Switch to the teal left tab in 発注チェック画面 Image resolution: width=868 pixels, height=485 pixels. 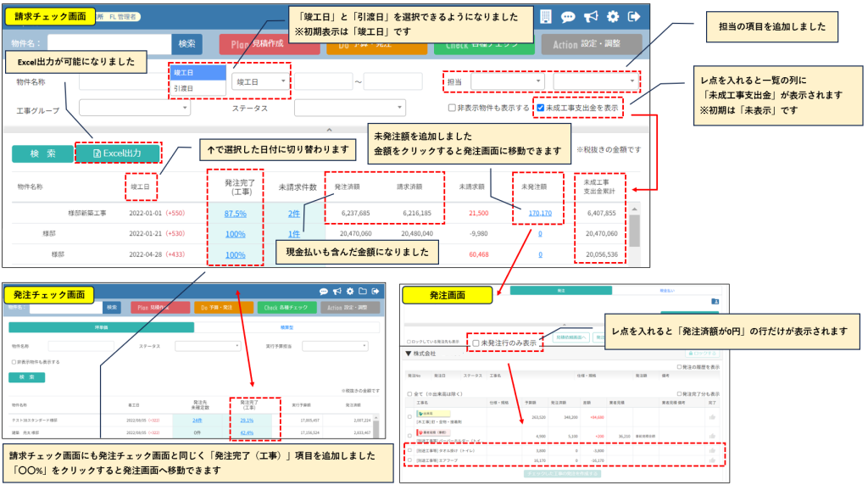click(102, 328)
